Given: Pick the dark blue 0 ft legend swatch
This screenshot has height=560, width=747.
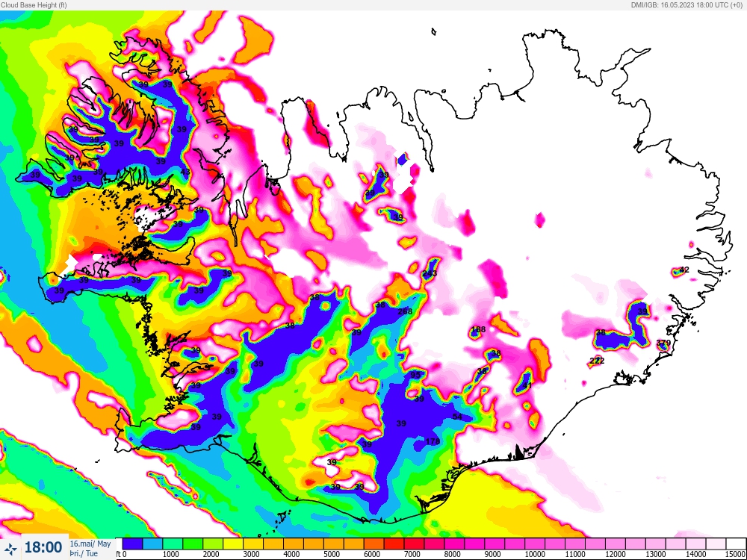Looking at the screenshot, I should [132, 544].
